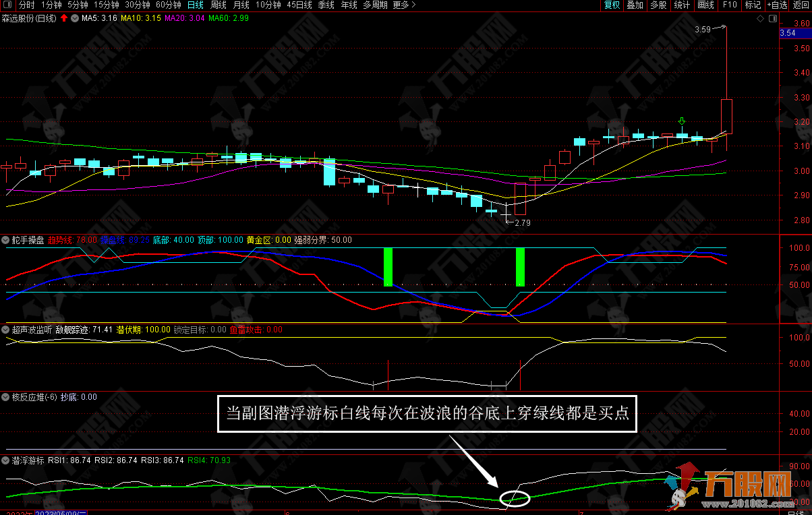Viewport: 812px width, 515px height.
Task: Switch to the 1分钟 period tab
Action: pos(51,5)
